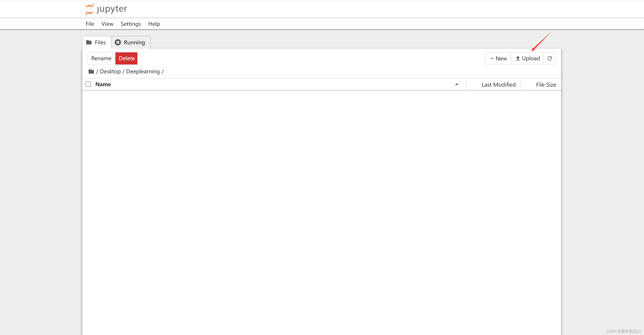Viewport: 644px width, 335px height.
Task: Sort by Last Modified column
Action: 498,85
